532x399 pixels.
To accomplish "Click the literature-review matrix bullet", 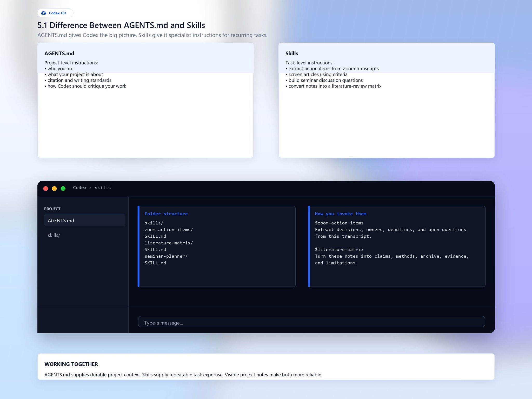I will pyautogui.click(x=334, y=86).
